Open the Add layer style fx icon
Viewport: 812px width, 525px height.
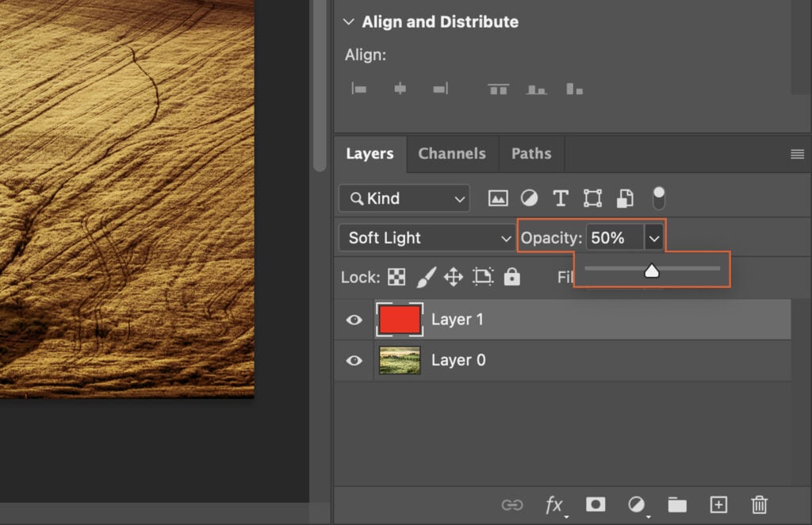pos(555,504)
